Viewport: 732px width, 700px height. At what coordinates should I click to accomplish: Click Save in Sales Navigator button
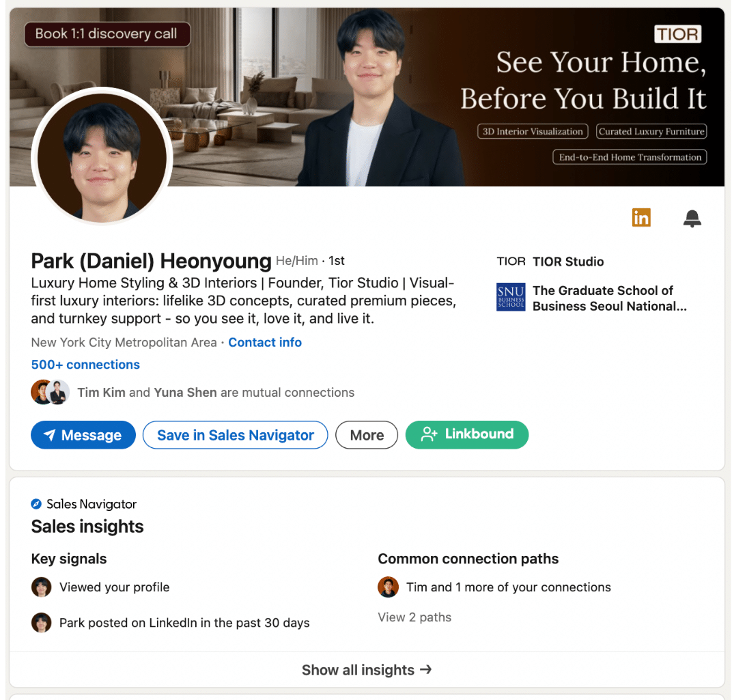pos(236,435)
